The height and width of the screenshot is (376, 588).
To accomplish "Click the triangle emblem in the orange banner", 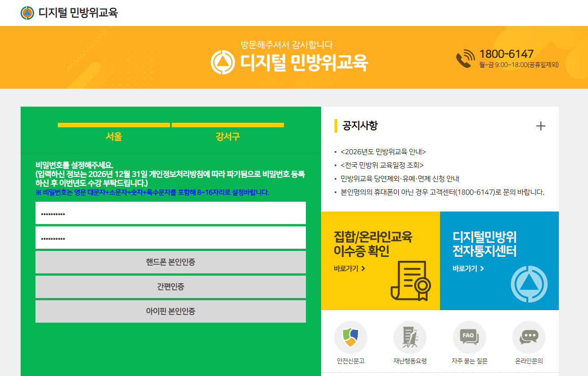I will [x=223, y=62].
